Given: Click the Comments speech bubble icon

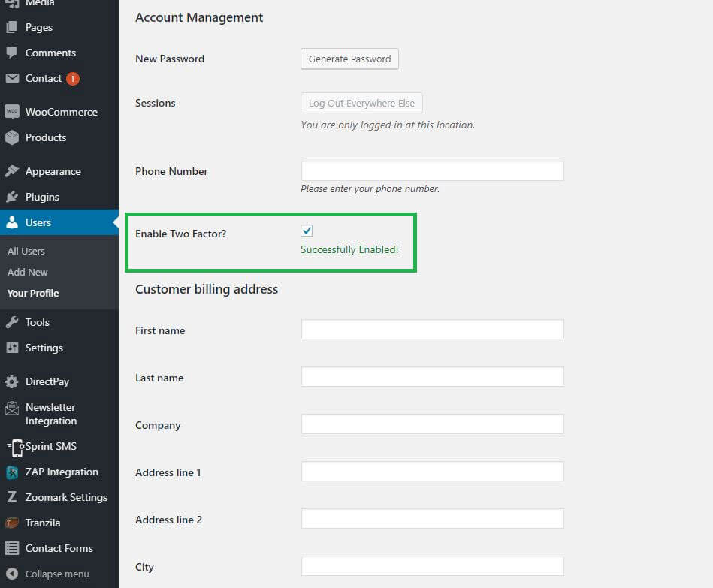Looking at the screenshot, I should [x=12, y=53].
